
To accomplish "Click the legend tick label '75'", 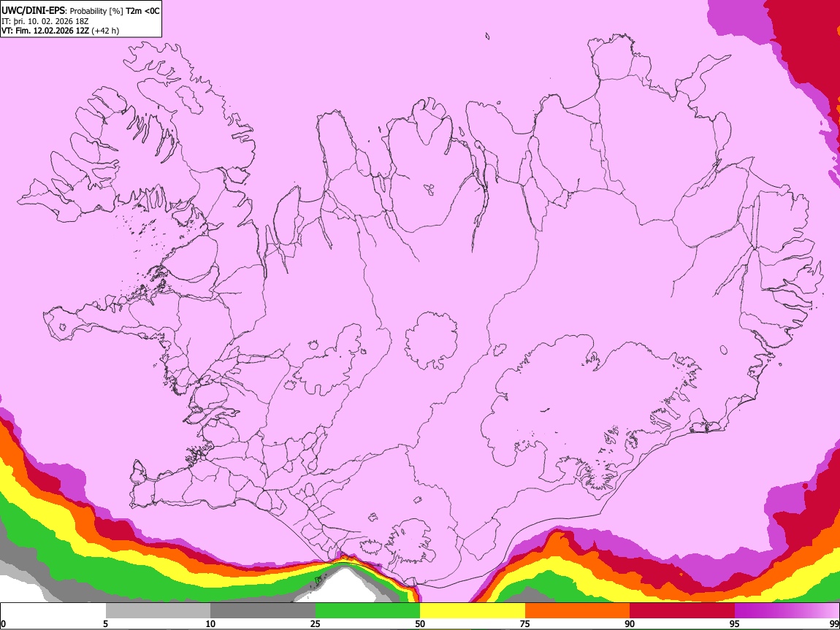I will point(525,623).
